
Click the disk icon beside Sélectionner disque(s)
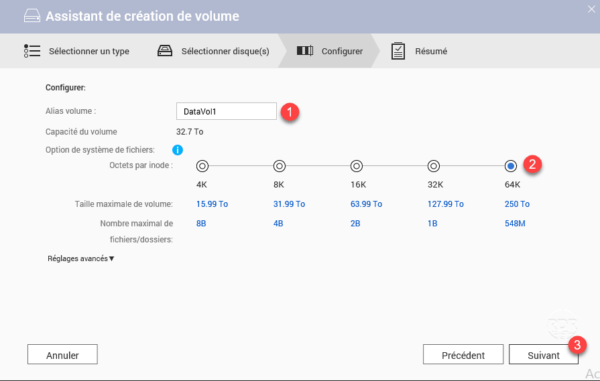point(165,51)
